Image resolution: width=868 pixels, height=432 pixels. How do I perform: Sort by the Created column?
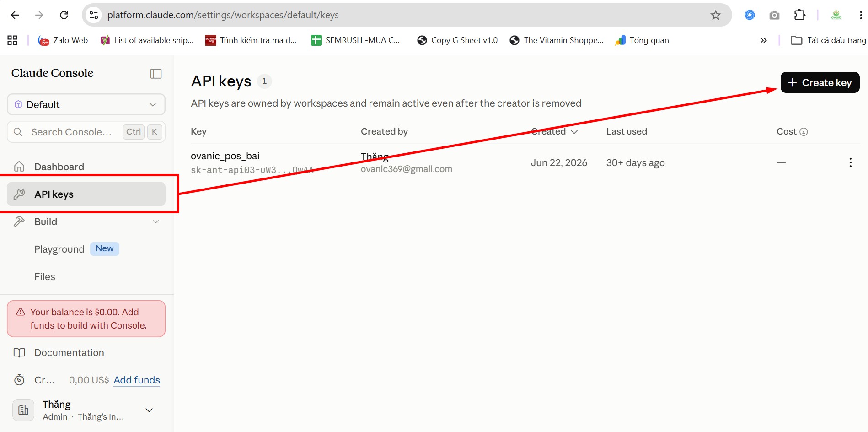click(x=554, y=132)
